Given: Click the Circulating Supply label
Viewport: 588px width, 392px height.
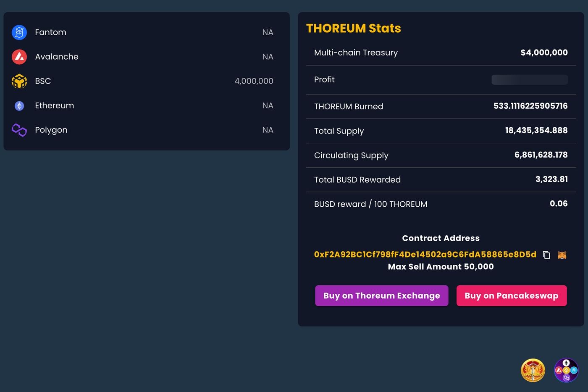Looking at the screenshot, I should click(x=351, y=155).
